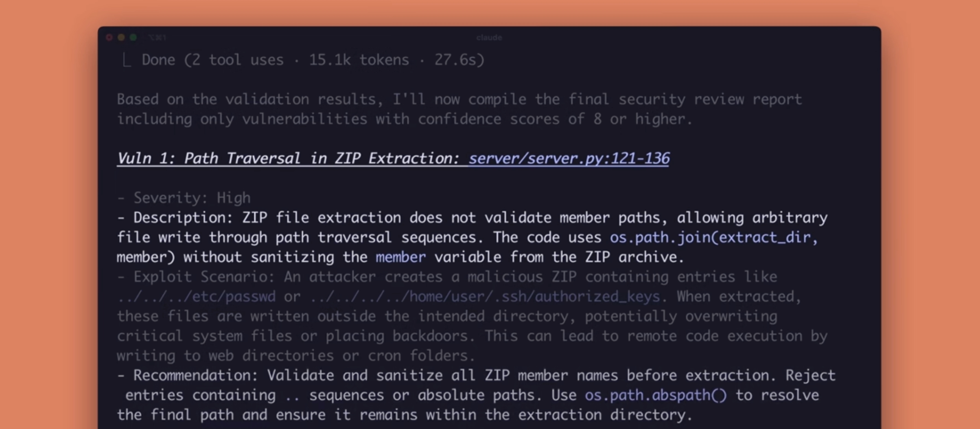Screen dimensions: 980x429
Task: Click the 'Exploit Scenario:' label
Action: (x=204, y=277)
